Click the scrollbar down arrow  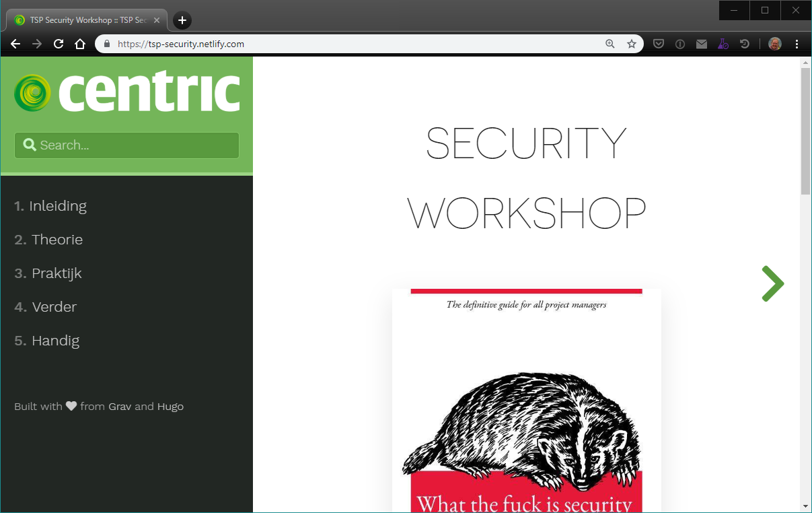click(x=805, y=506)
